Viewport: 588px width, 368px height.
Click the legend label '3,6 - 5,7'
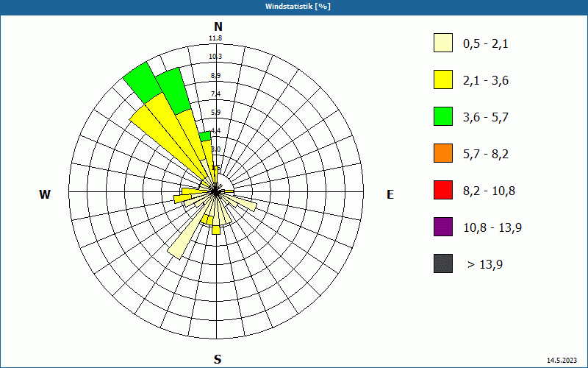pos(486,118)
